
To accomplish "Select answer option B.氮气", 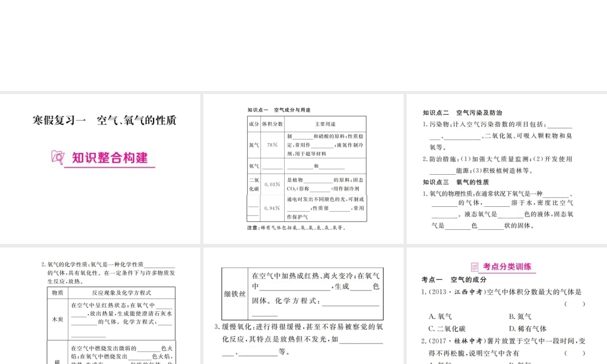I will point(520,317).
